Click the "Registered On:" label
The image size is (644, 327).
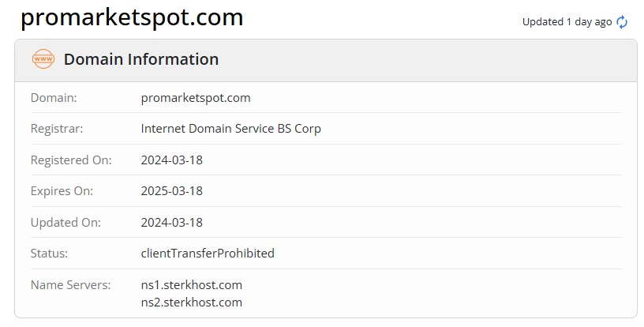tap(71, 160)
